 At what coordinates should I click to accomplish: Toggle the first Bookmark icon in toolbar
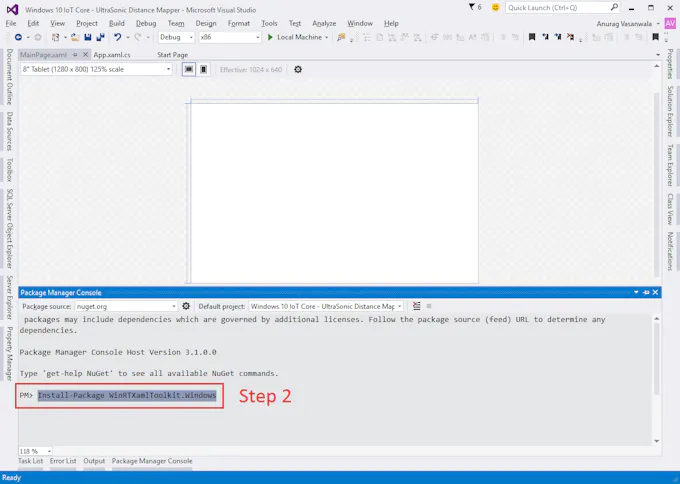pyautogui.click(x=532, y=37)
